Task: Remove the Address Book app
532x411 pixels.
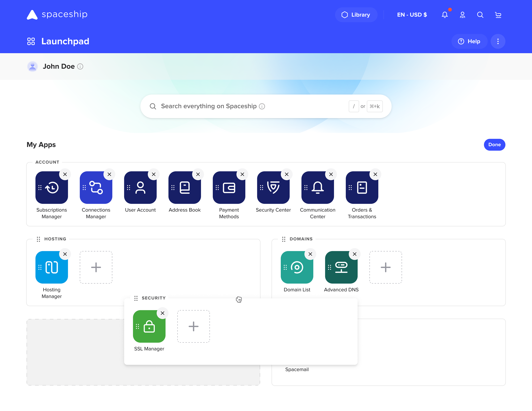Action: 198,174
